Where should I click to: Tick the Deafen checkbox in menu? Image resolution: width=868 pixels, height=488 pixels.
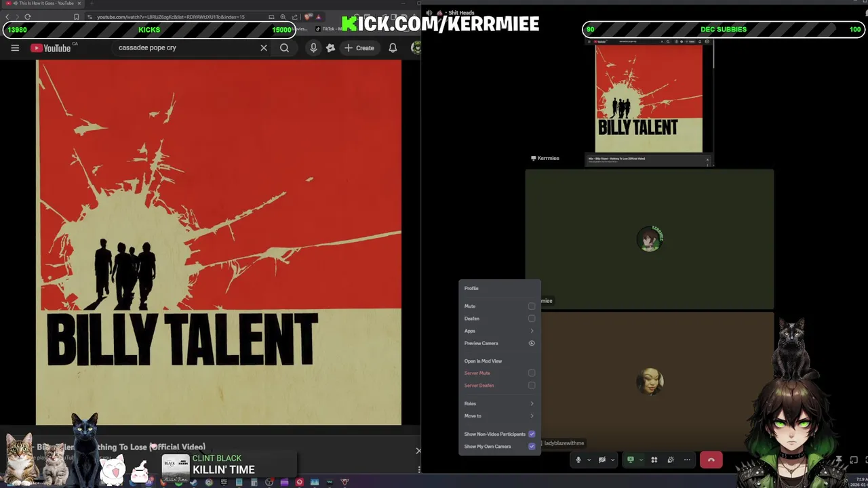click(x=532, y=319)
